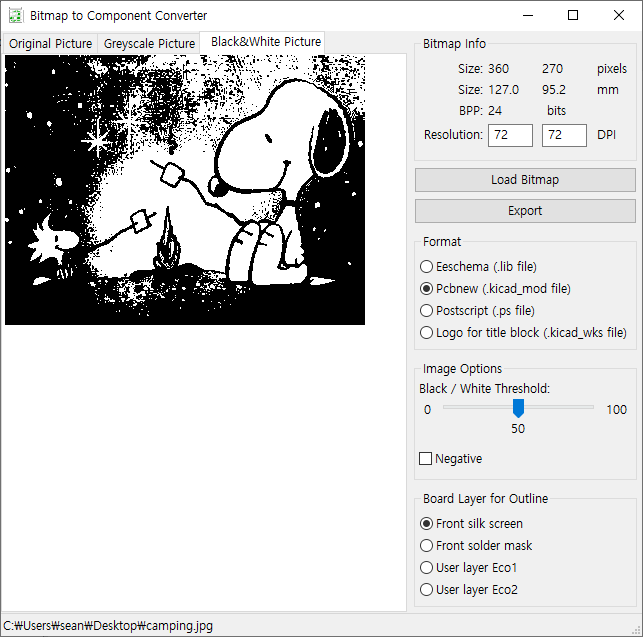Switch to the Original Picture tab

[x=50, y=43]
